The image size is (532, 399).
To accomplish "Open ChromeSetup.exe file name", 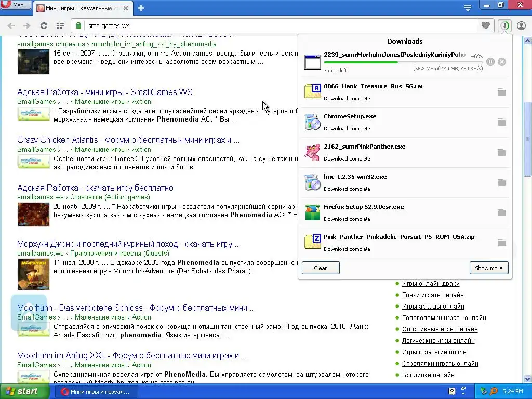I will 350,116.
